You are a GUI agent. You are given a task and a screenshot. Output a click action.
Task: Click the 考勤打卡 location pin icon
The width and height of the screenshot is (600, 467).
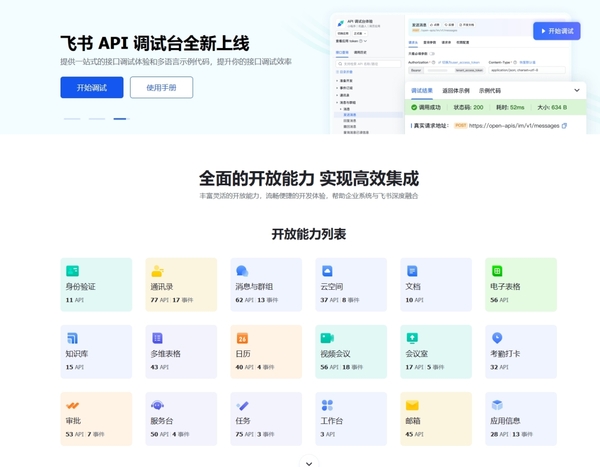pyautogui.click(x=497, y=338)
